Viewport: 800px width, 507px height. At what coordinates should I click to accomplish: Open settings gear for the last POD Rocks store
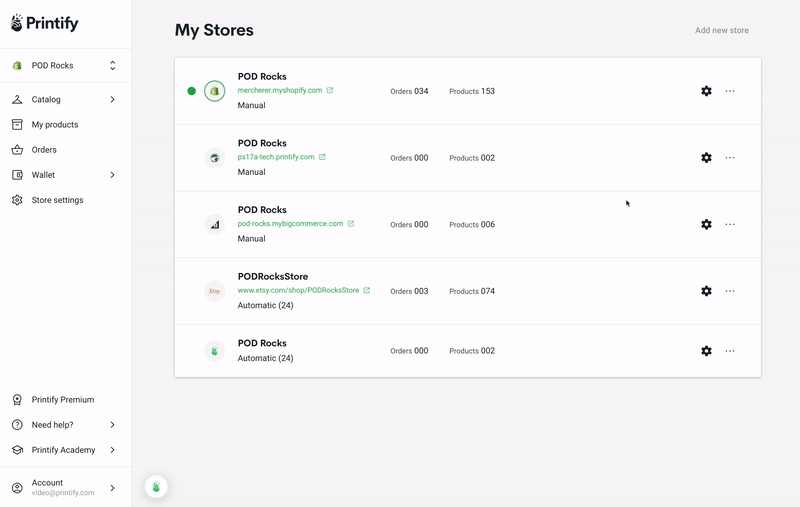706,351
